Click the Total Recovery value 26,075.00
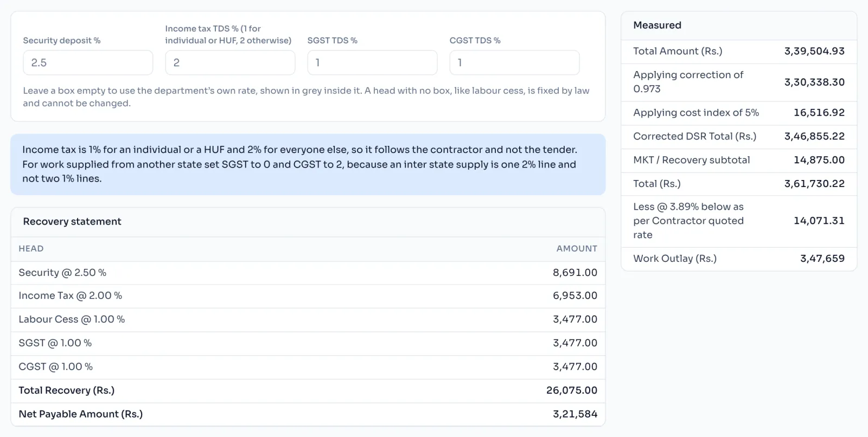Viewport: 868px width, 437px height. point(572,390)
